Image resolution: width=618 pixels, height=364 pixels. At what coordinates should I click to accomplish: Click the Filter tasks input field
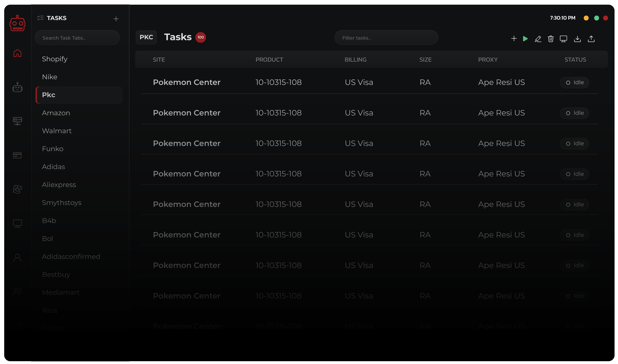coord(386,38)
